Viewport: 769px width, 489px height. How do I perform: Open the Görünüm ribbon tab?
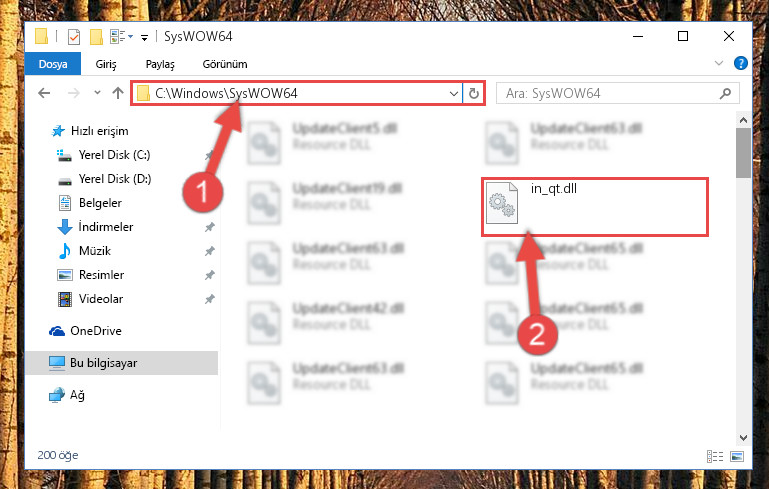(x=225, y=64)
